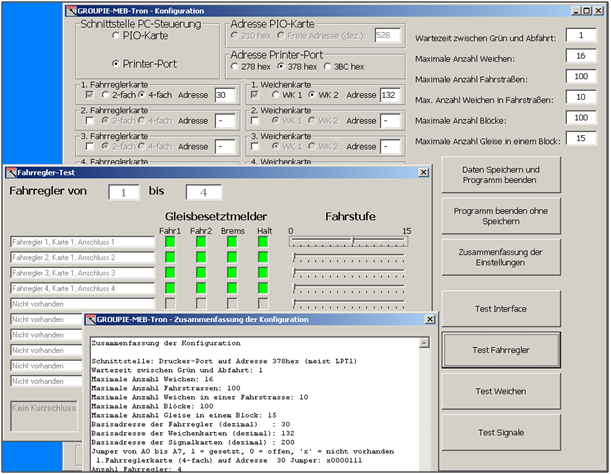Click the summary text scrollbar up arrow
Viewport: 611px width, 474px height.
click(424, 343)
